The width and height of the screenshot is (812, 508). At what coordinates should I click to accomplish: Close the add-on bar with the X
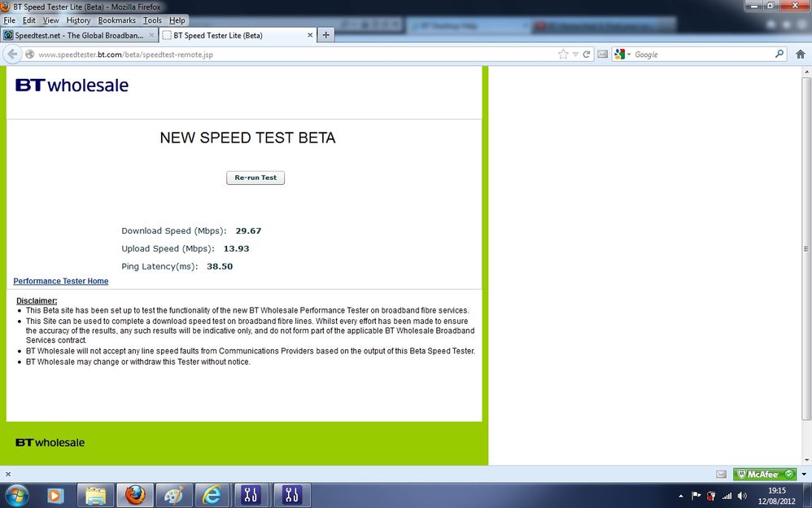(x=8, y=474)
